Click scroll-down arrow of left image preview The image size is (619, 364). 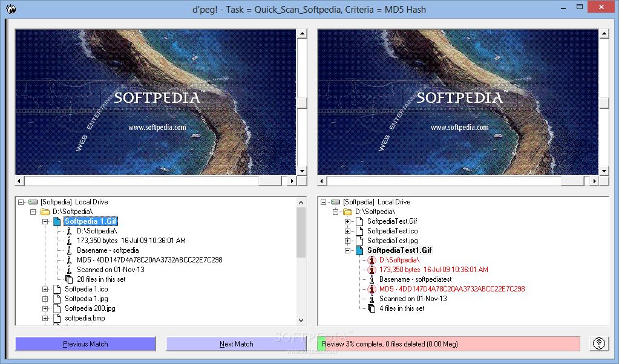tap(302, 171)
